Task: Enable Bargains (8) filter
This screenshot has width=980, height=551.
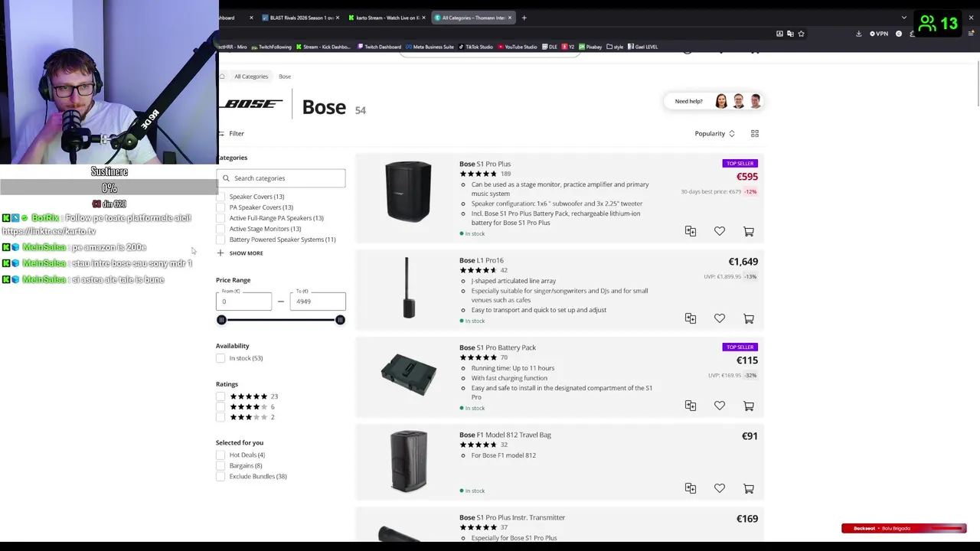Action: [x=221, y=465]
